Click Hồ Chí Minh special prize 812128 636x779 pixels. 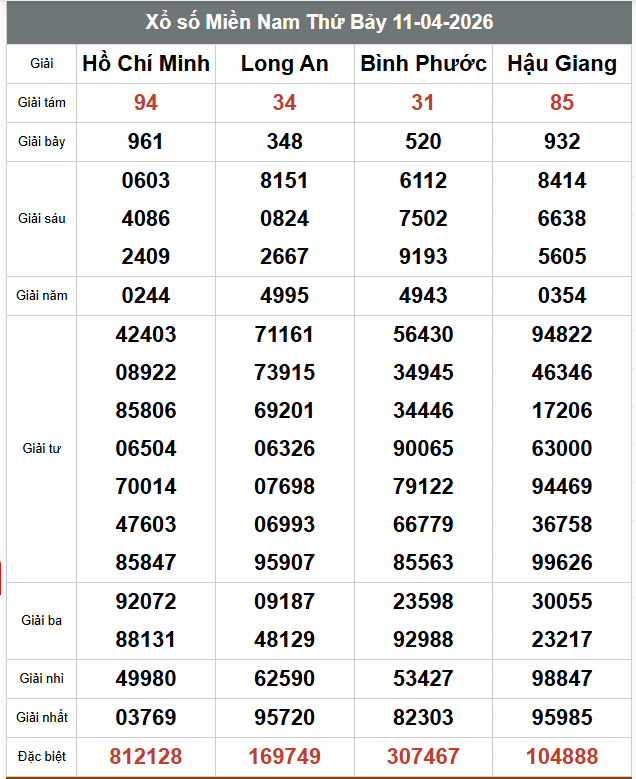(146, 756)
